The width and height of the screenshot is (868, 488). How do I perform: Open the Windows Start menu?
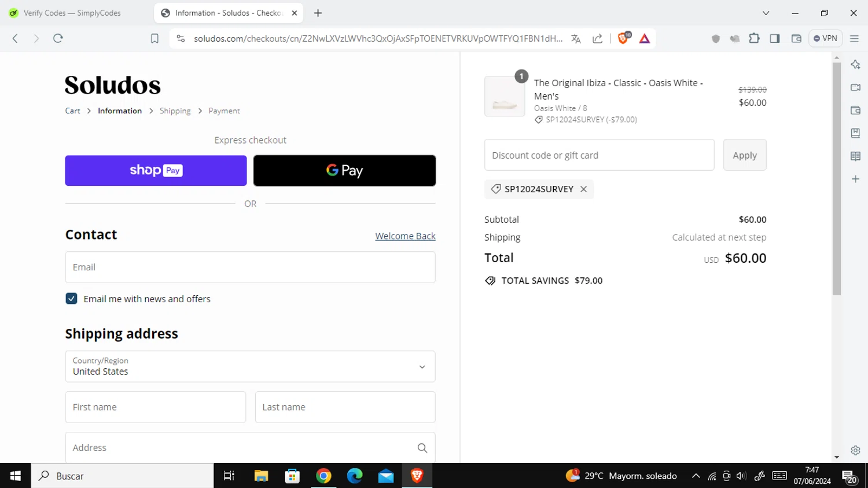click(x=16, y=476)
